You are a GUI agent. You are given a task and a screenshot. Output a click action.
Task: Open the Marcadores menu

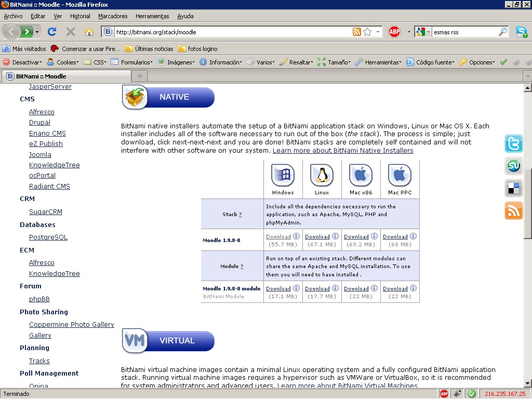point(113,16)
